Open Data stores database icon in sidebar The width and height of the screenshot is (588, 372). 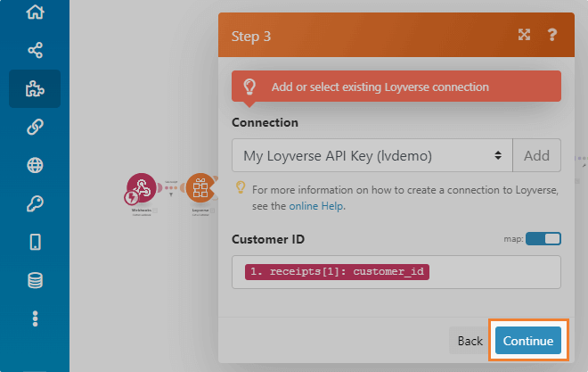35,280
